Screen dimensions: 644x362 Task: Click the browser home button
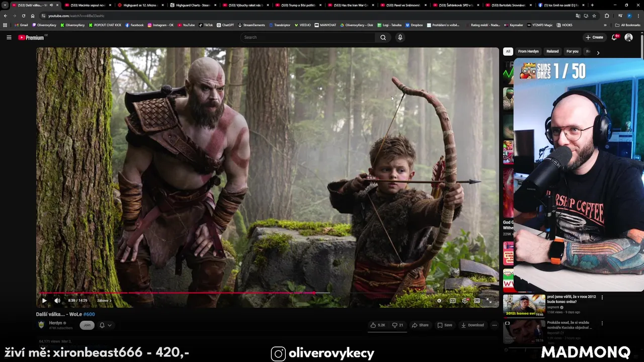click(33, 16)
